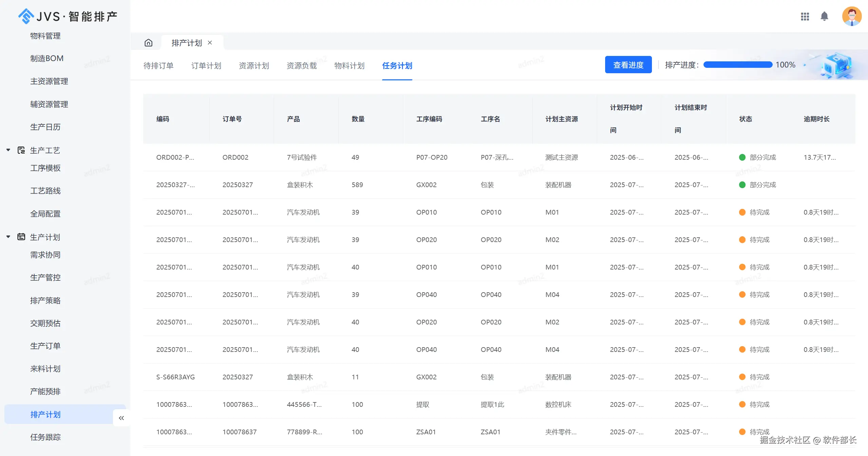Open 制造BOM in the sidebar
The width and height of the screenshot is (868, 456).
[x=47, y=58]
